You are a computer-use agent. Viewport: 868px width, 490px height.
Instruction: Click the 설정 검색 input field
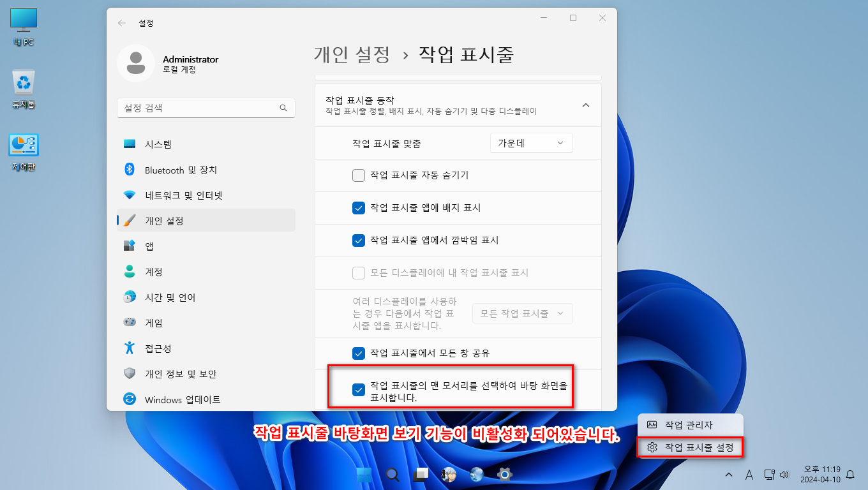pos(206,108)
